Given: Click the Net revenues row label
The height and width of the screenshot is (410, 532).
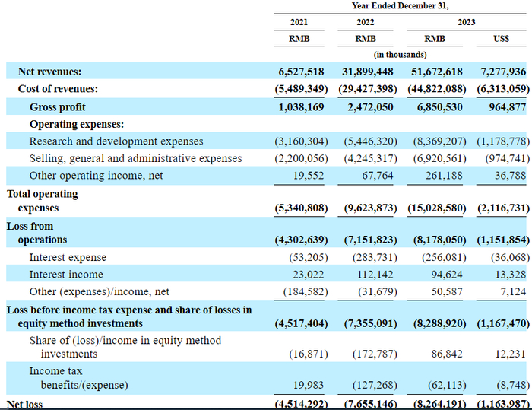Looking at the screenshot, I should 49,72.
